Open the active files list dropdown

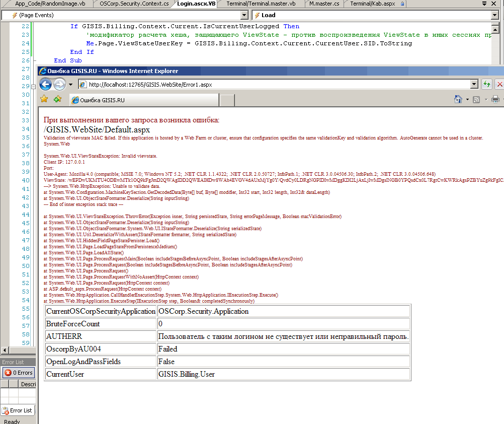[x=484, y=4]
